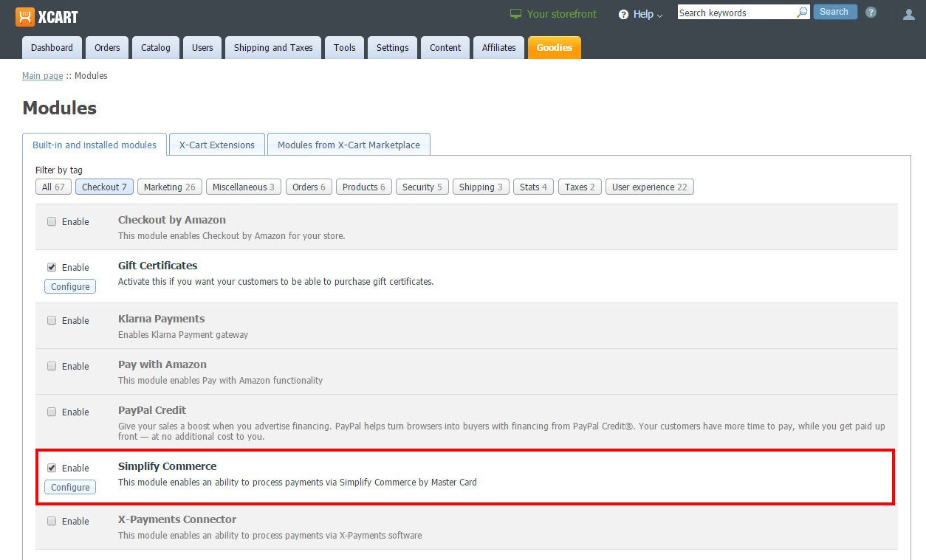Screen dimensions: 926x560
Task: Open the Users menu tab
Action: [202, 47]
